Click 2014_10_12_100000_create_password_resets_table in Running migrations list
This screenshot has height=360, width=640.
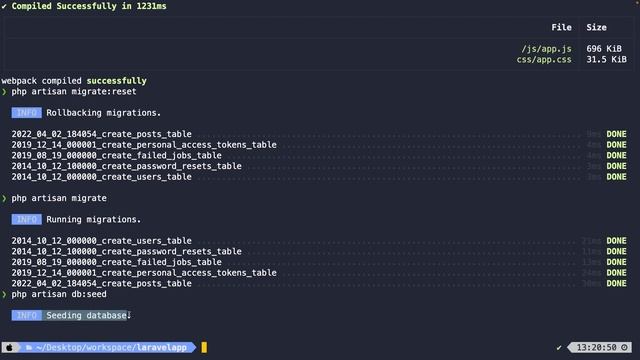(x=127, y=251)
